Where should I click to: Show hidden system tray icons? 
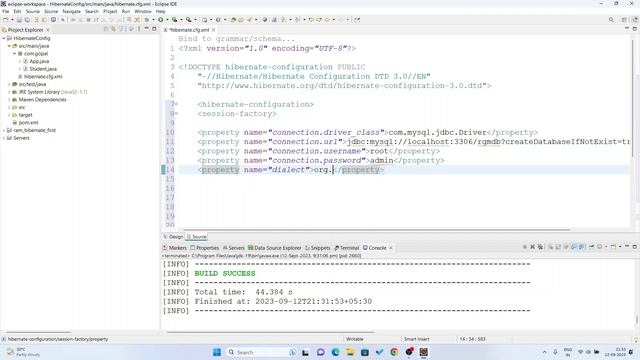pos(544,352)
